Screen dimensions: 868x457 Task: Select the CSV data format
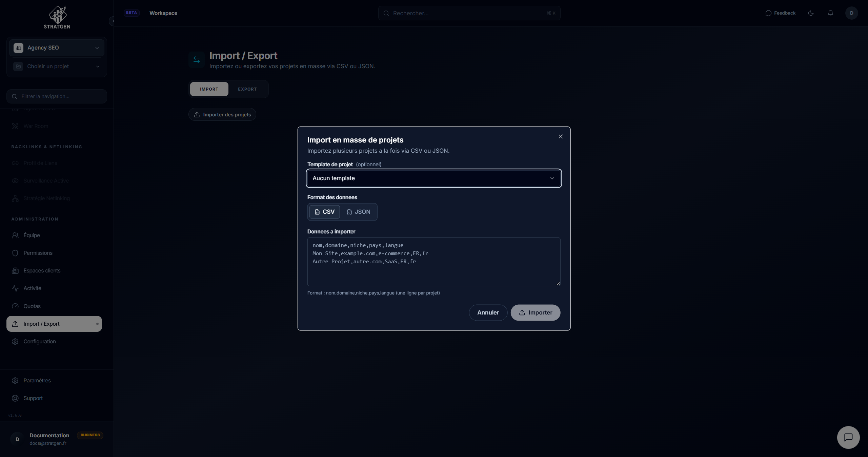point(324,212)
